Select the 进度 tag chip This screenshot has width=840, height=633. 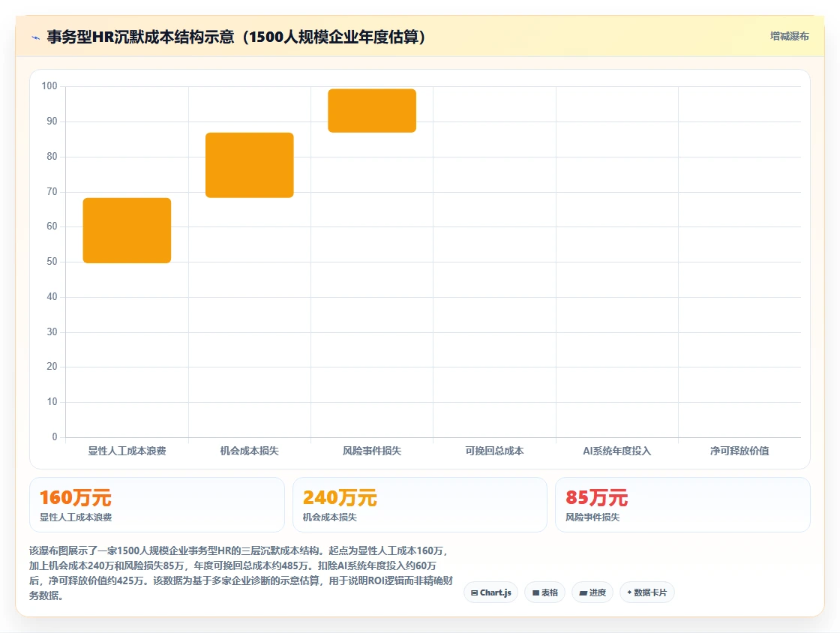point(592,592)
